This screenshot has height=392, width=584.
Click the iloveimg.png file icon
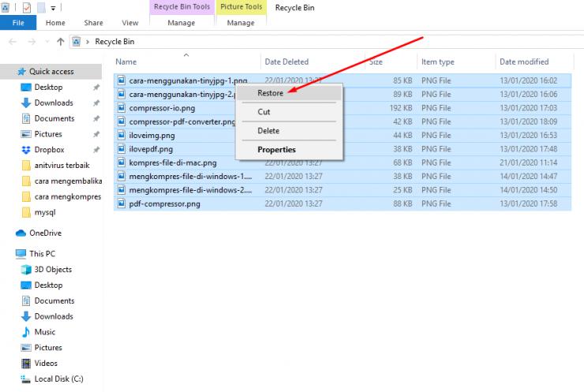[122, 135]
